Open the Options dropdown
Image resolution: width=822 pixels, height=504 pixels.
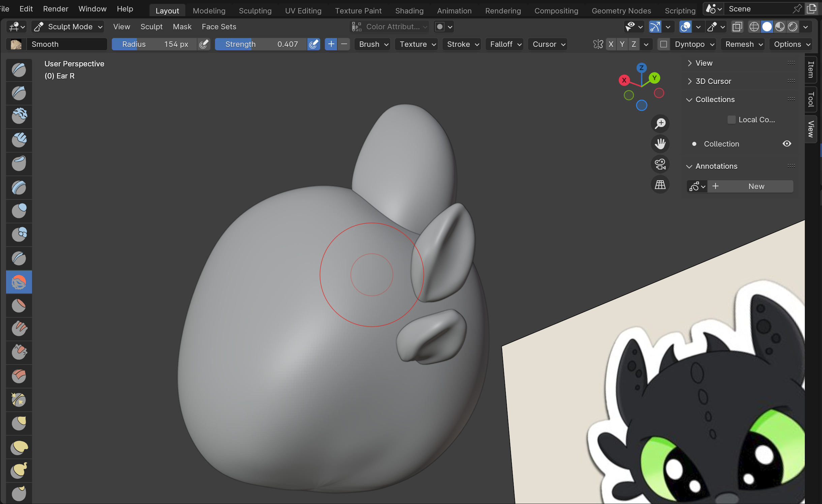click(x=791, y=44)
